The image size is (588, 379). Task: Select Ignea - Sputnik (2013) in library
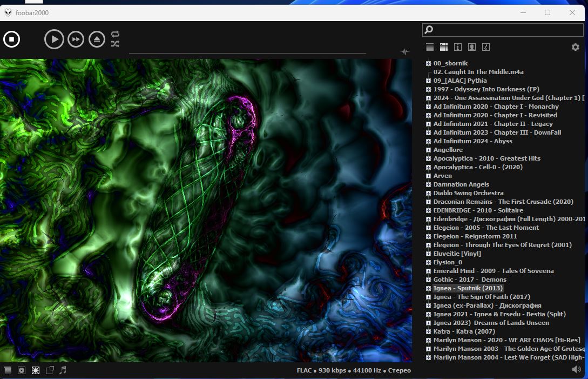point(468,288)
